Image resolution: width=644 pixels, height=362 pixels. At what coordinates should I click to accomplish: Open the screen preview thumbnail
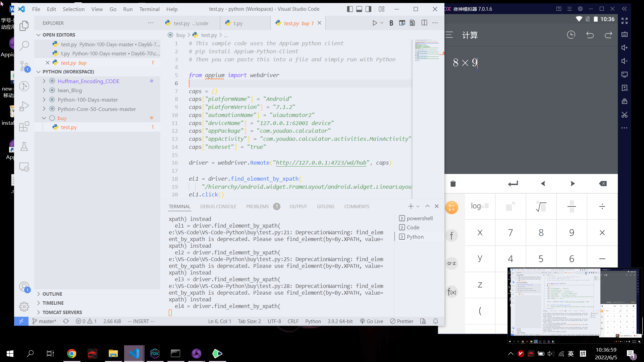pyautogui.click(x=575, y=305)
